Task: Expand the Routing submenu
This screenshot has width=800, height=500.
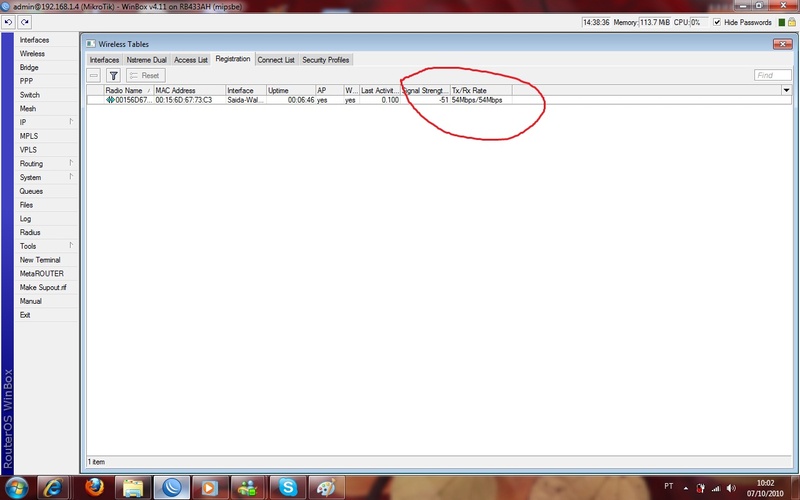Action: coord(71,163)
